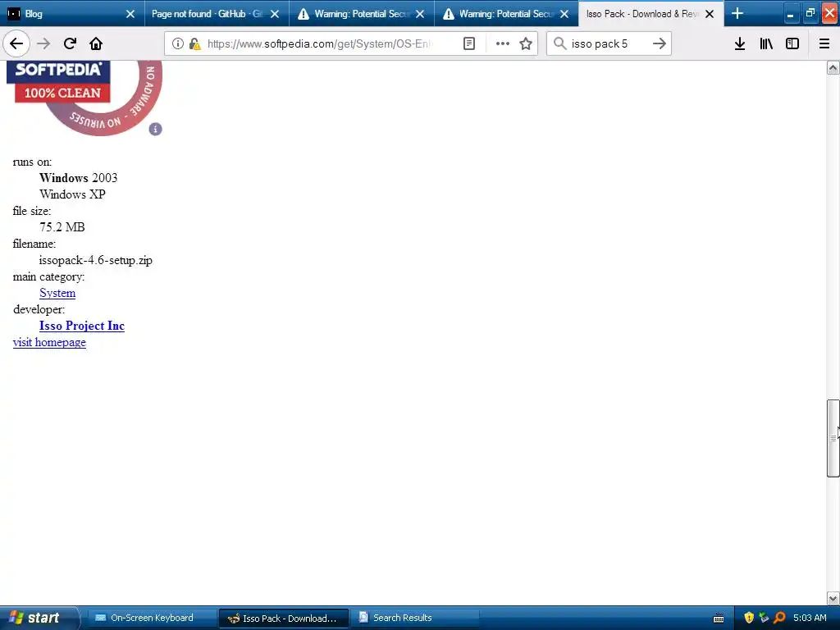Image resolution: width=840 pixels, height=630 pixels.
Task: Click the scrollbar down arrow
Action: pyautogui.click(x=833, y=598)
